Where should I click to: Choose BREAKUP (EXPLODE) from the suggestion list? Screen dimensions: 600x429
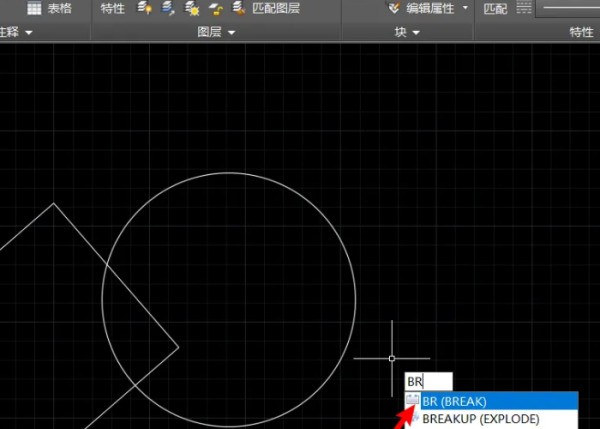[480, 419]
